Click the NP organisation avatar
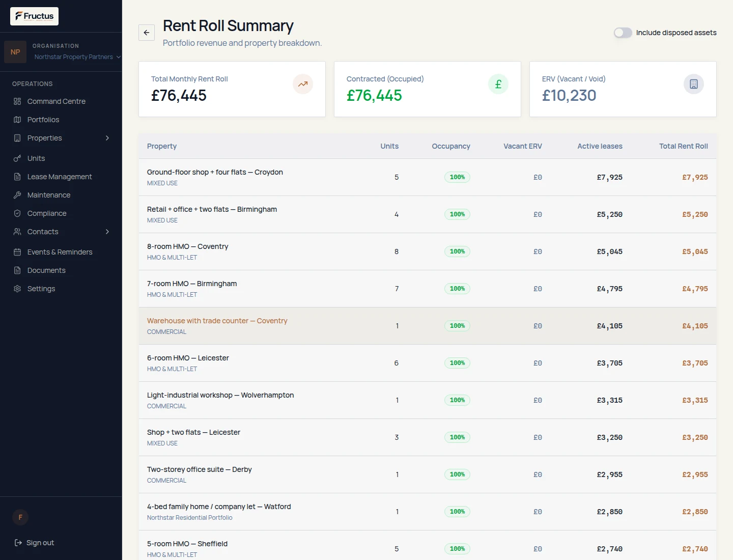This screenshot has width=733, height=560. coord(15,52)
